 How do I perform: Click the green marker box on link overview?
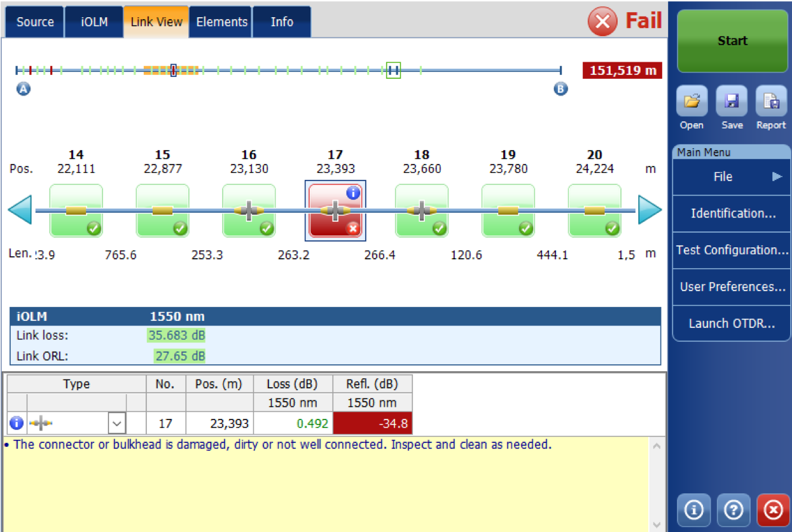[x=393, y=71]
